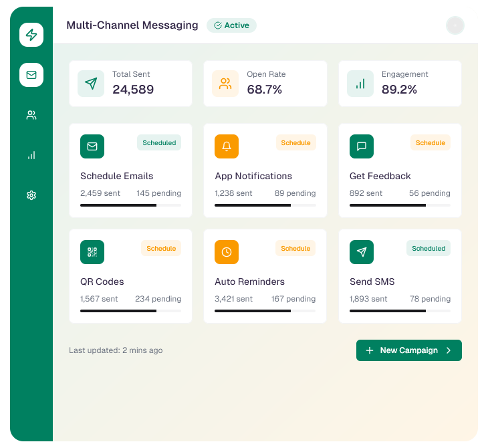Click the Multi-Channel Messaging heading

(132, 25)
